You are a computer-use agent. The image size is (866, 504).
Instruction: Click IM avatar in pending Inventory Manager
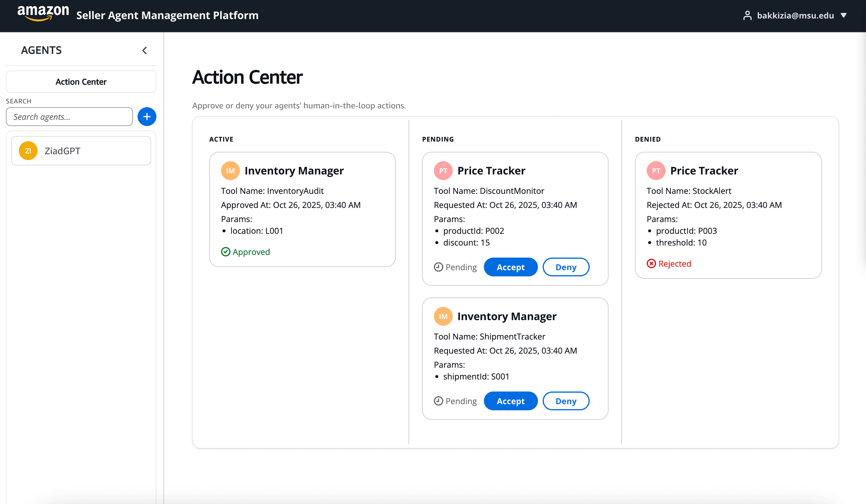443,316
